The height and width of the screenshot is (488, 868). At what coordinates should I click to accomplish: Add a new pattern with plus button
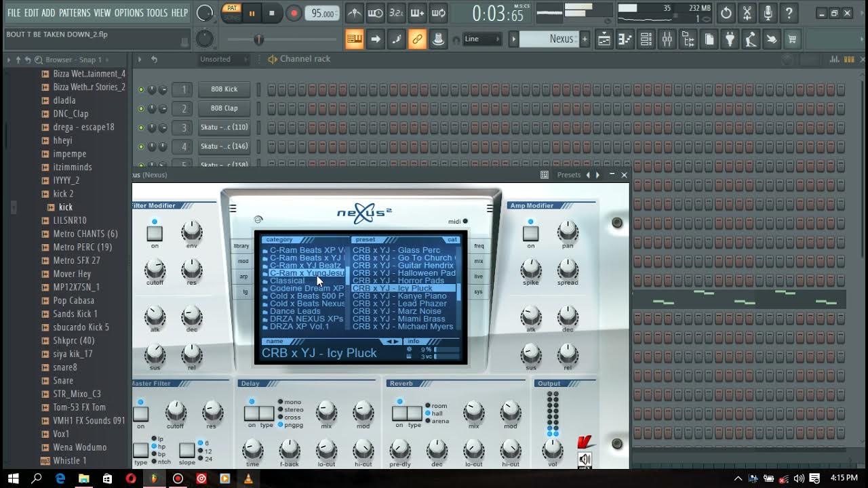point(585,39)
